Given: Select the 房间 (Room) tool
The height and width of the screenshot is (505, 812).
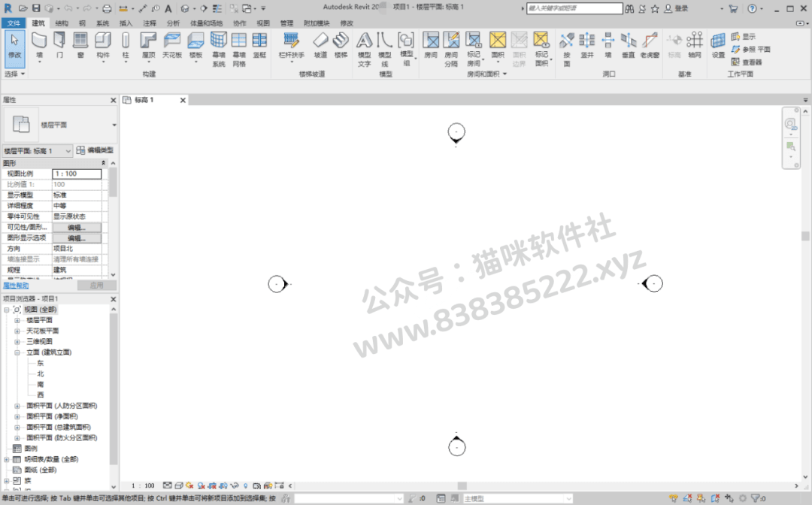Looking at the screenshot, I should [431, 46].
